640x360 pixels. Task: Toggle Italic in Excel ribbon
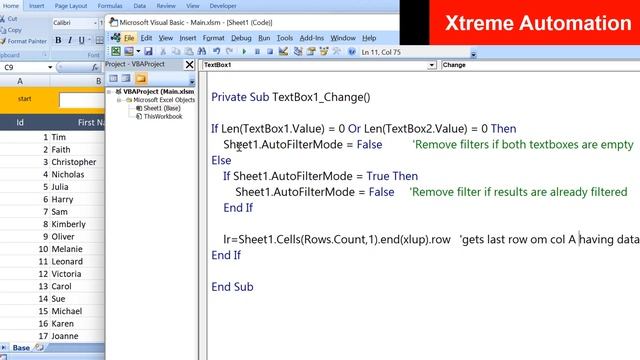(x=70, y=40)
